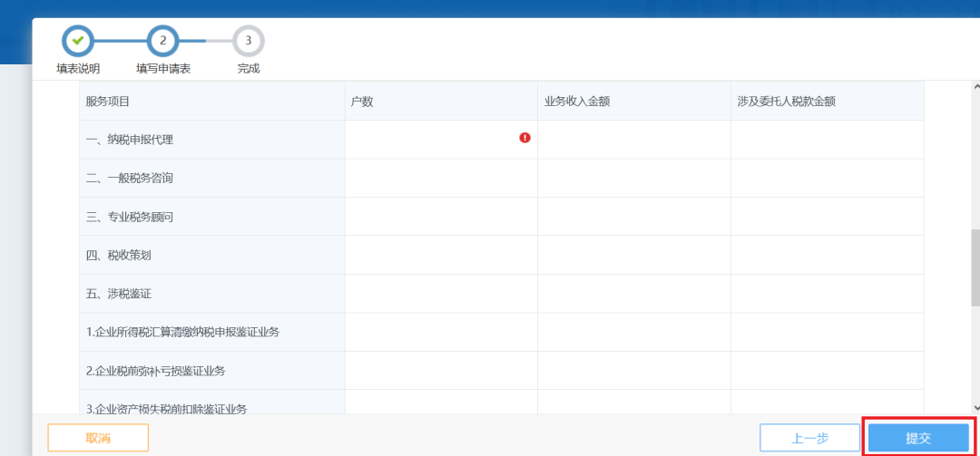The width and height of the screenshot is (980, 456).
Task: Click row label 三、专业税务顾问
Action: 130,218
